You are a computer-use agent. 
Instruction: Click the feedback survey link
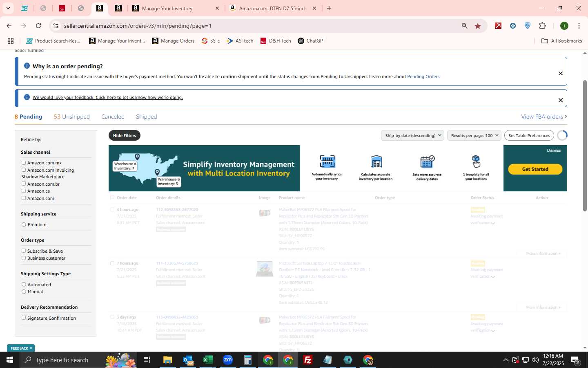(107, 97)
